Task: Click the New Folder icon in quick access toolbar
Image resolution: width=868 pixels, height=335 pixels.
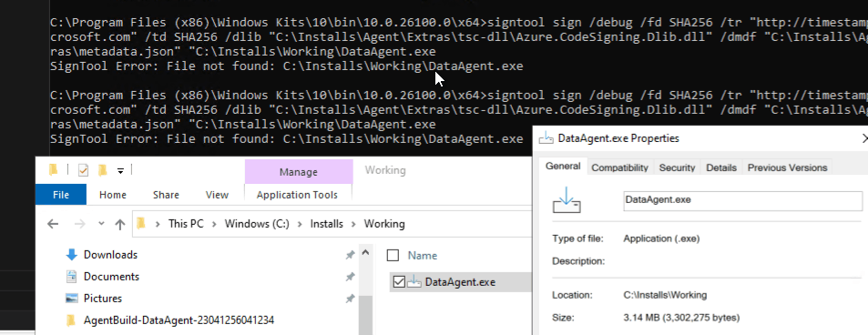Action: click(x=102, y=170)
